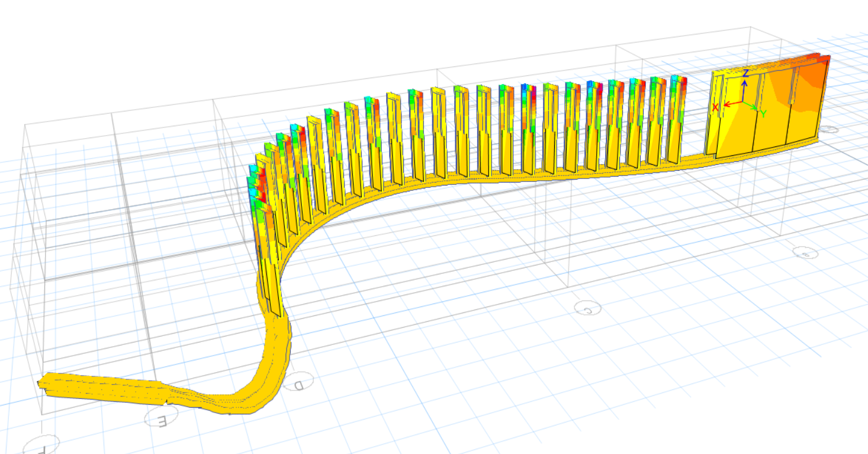The height and width of the screenshot is (454, 868).
Task: Click the grid bubble beside the large wall
Action: tap(829, 129)
